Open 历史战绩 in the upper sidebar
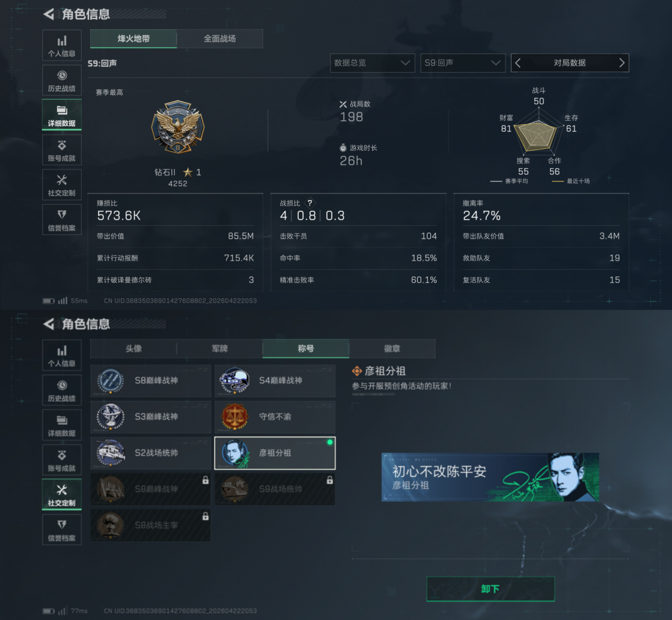 click(x=62, y=80)
